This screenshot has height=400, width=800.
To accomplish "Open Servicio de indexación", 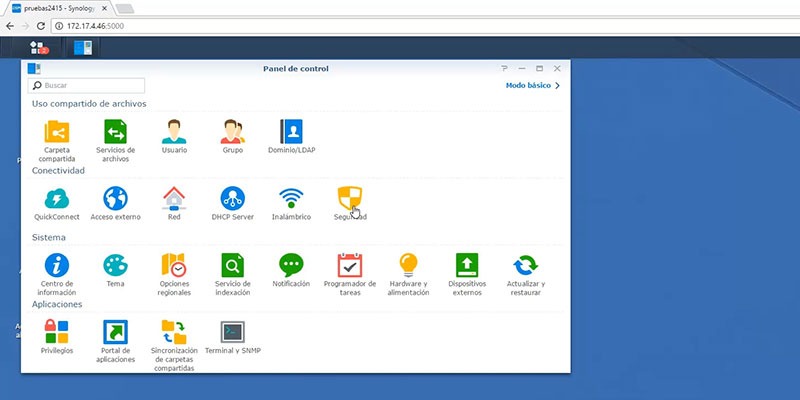I will tap(233, 274).
